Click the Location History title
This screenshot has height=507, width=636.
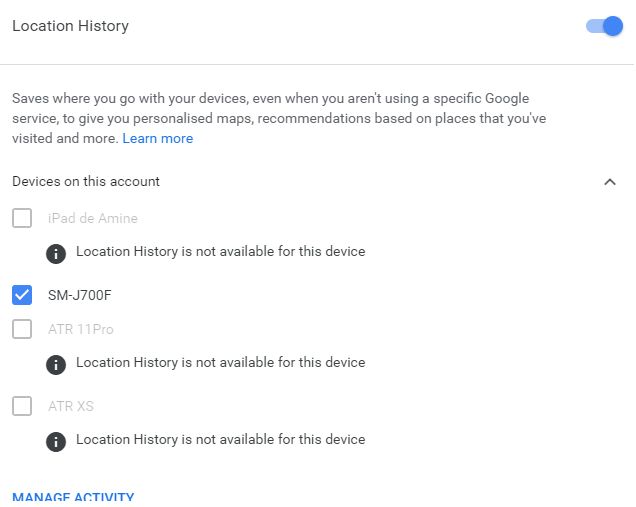70,26
